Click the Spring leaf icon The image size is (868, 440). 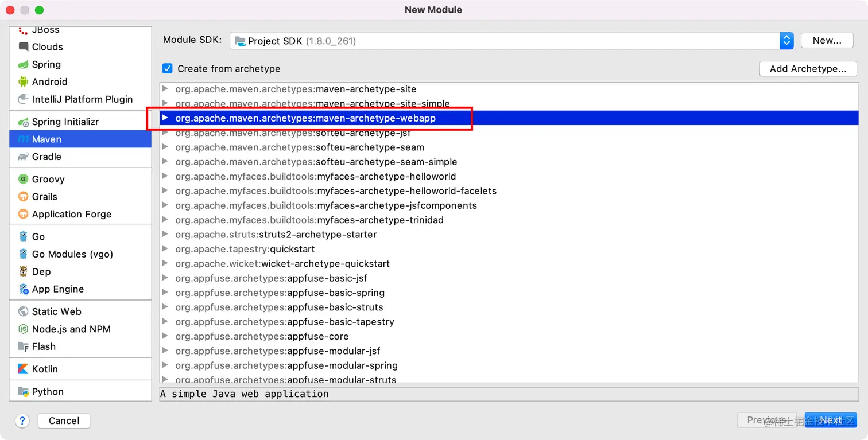coord(23,64)
